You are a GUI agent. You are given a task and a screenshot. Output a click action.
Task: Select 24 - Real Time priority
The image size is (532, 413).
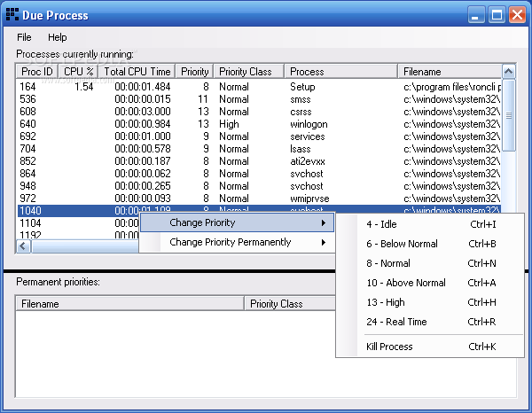click(430, 322)
